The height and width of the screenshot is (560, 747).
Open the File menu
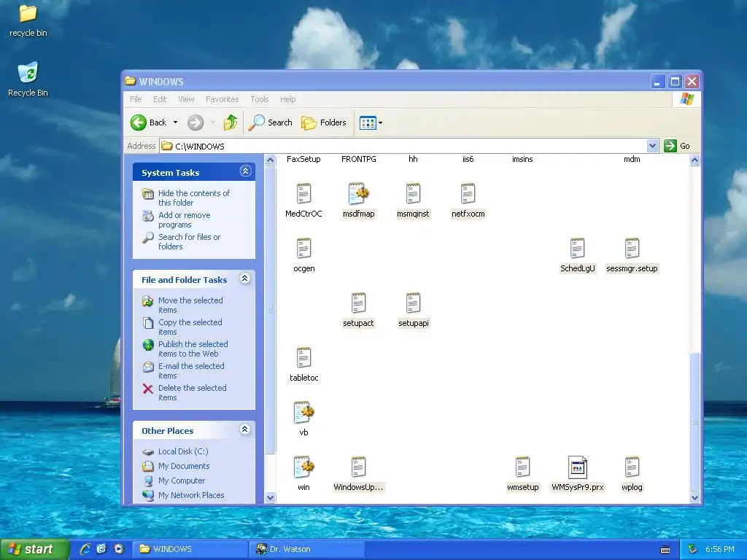point(136,99)
